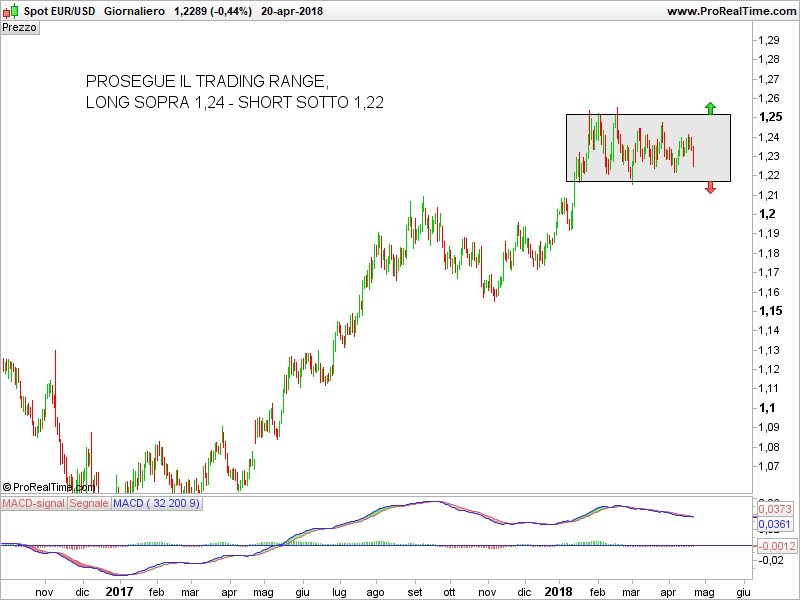Click the Segnale indicator label
The height and width of the screenshot is (600, 800).
pyautogui.click(x=89, y=504)
